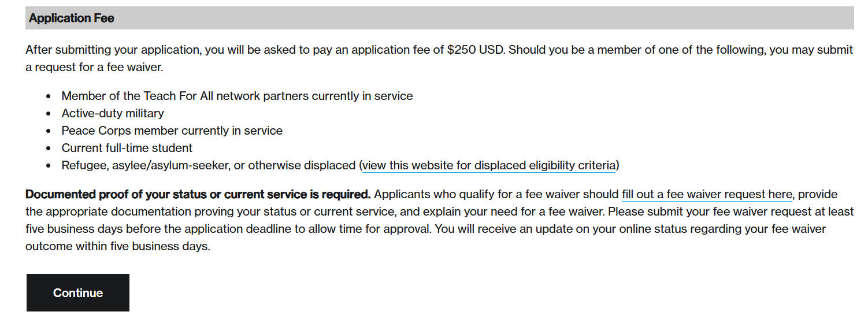
Task: Click the bold Documented proof sentence
Action: click(x=198, y=194)
